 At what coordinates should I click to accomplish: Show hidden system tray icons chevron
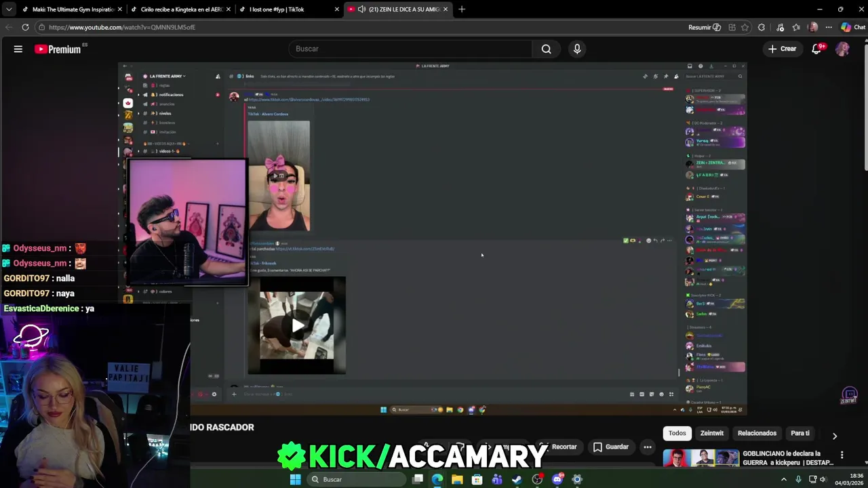point(784,479)
